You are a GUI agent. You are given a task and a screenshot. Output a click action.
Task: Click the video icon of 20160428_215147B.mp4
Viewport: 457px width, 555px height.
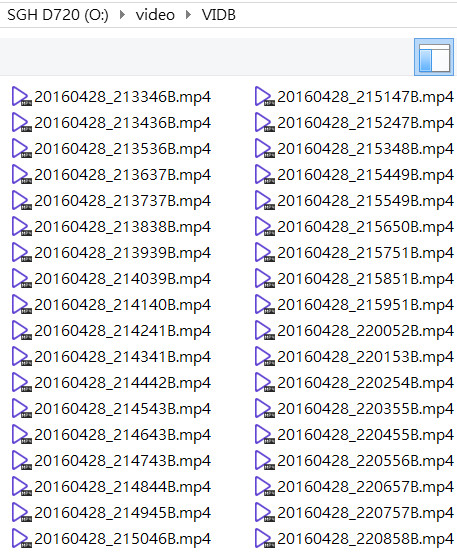[x=264, y=97]
